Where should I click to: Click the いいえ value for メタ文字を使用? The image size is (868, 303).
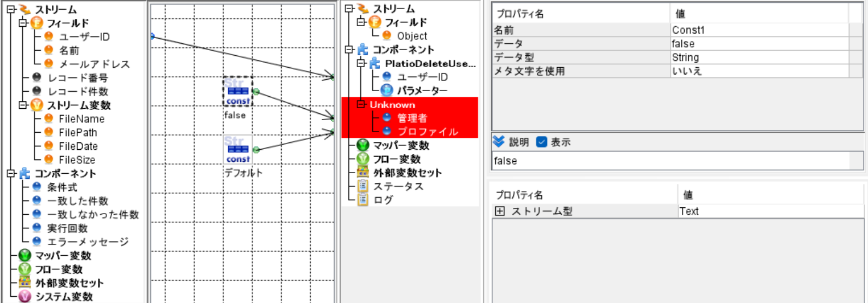[x=759, y=71]
